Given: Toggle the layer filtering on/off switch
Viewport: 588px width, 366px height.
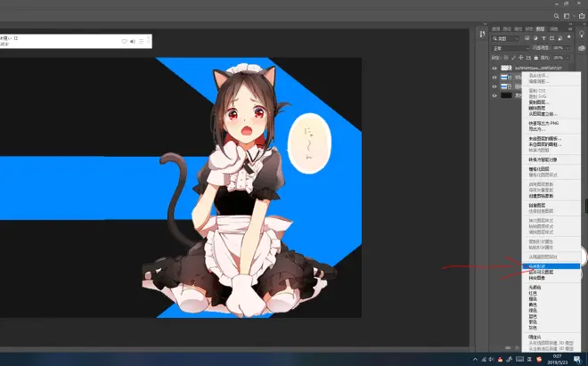Looking at the screenshot, I should (x=569, y=37).
